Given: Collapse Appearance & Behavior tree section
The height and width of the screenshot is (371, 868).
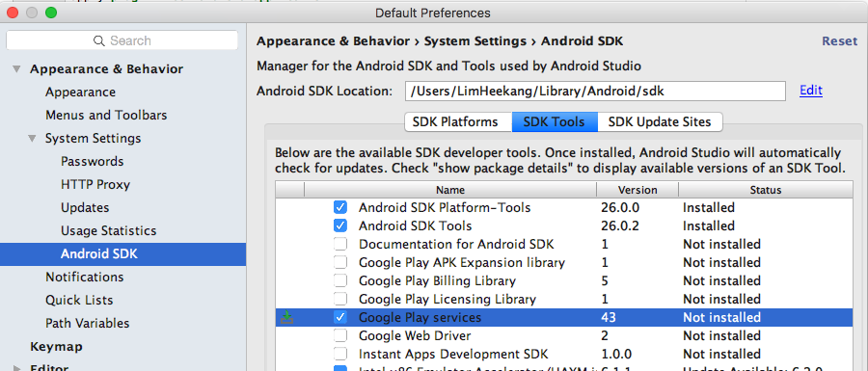Looking at the screenshot, I should (16, 69).
